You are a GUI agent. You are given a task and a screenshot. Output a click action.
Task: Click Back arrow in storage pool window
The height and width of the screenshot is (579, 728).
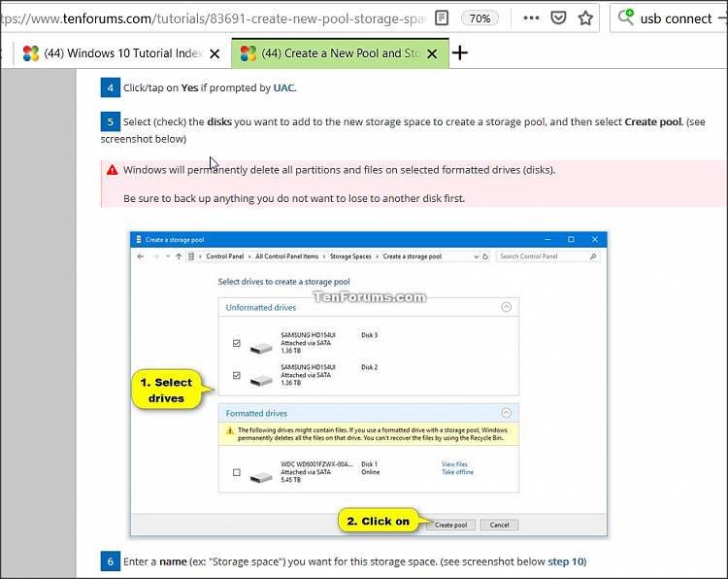[141, 256]
